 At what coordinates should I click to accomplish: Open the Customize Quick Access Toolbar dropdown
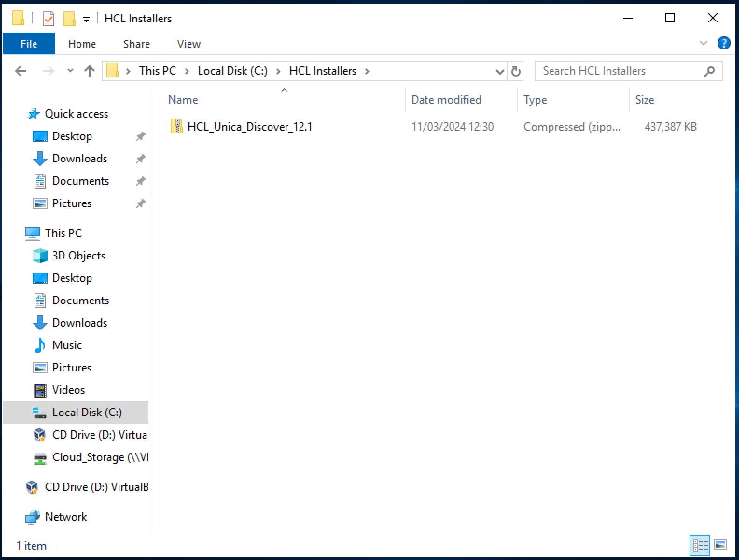[86, 19]
